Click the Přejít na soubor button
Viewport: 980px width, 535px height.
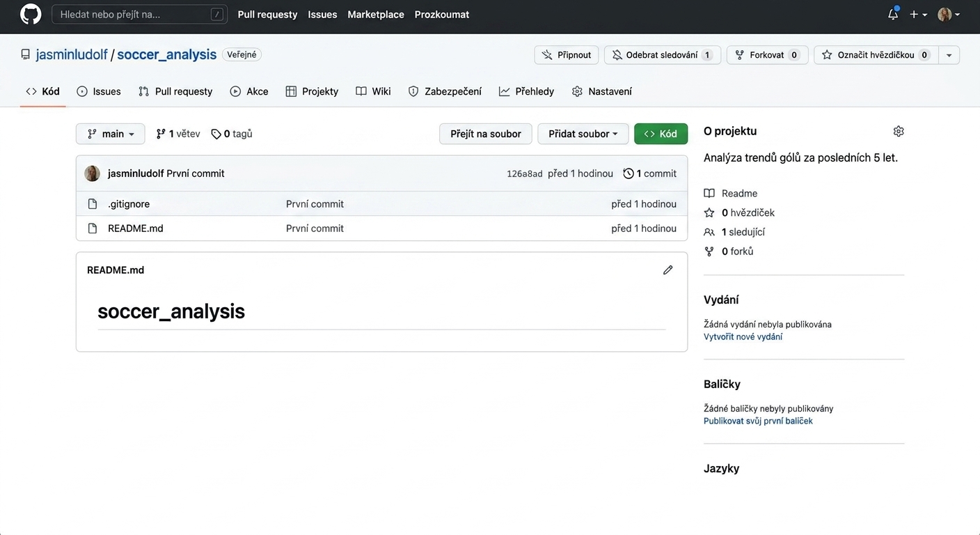tap(486, 134)
